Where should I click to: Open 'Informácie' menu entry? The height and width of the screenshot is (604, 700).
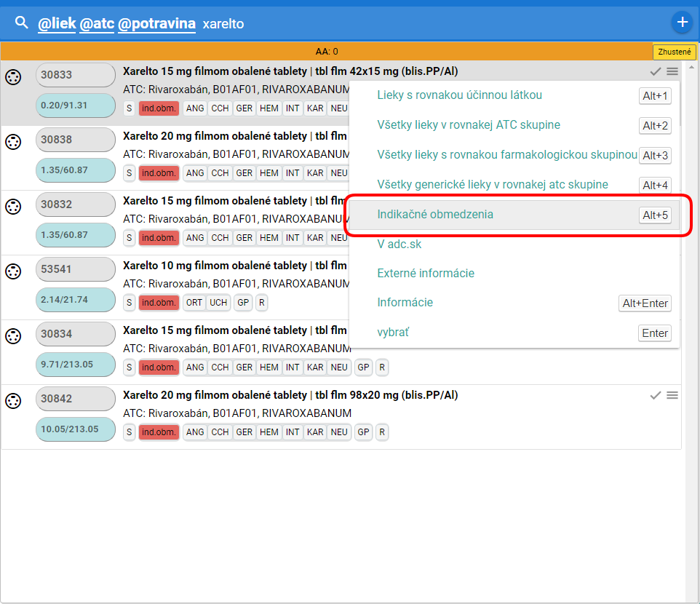[514, 303]
